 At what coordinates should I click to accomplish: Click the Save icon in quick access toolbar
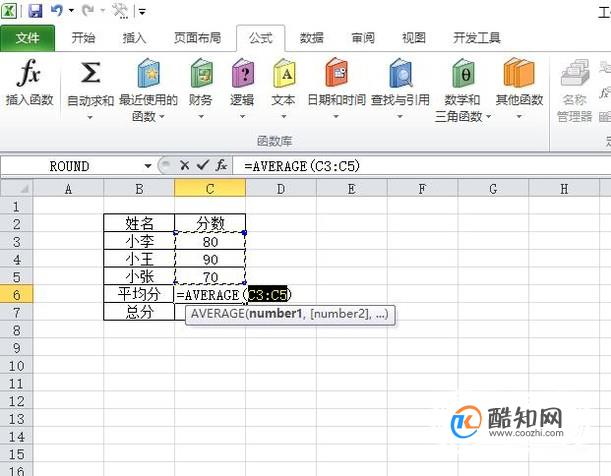35,11
